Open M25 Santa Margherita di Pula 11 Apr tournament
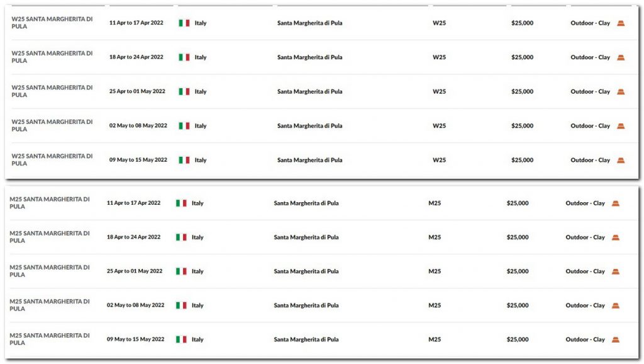This screenshot has height=364, width=644. tap(50, 203)
